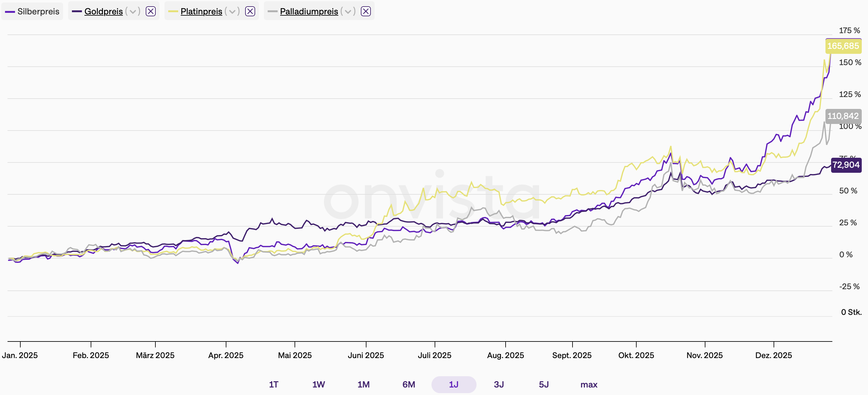Choose the 1M time period
868x395 pixels.
click(364, 385)
